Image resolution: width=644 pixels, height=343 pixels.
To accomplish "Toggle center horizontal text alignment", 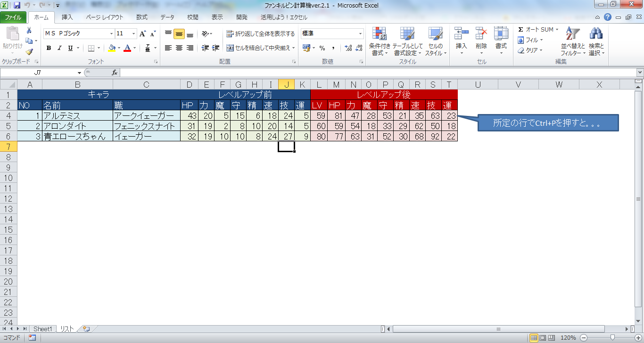I will (179, 48).
